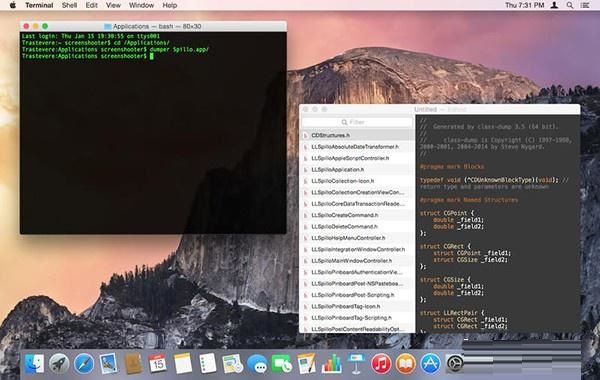The image size is (600, 380).
Task: Select LLSpilloAppleScriptController.h file
Action: (x=357, y=158)
